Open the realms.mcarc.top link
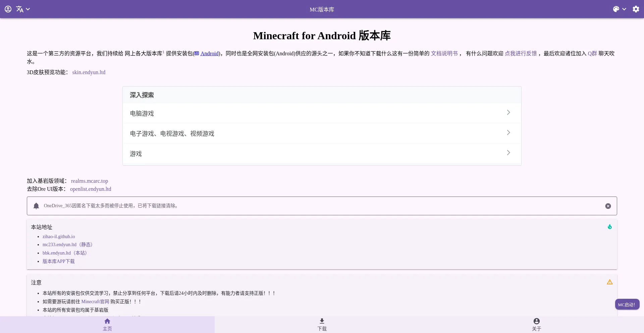 [x=90, y=181]
